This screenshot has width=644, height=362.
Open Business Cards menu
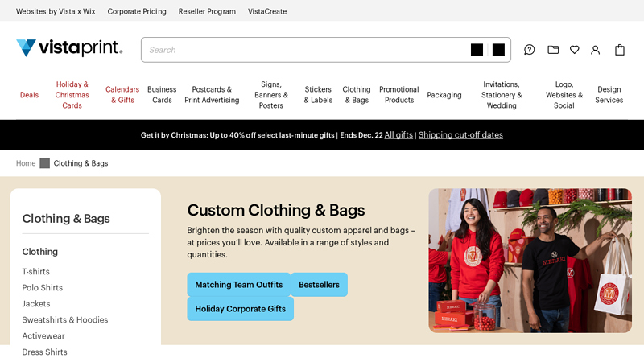coord(162,95)
